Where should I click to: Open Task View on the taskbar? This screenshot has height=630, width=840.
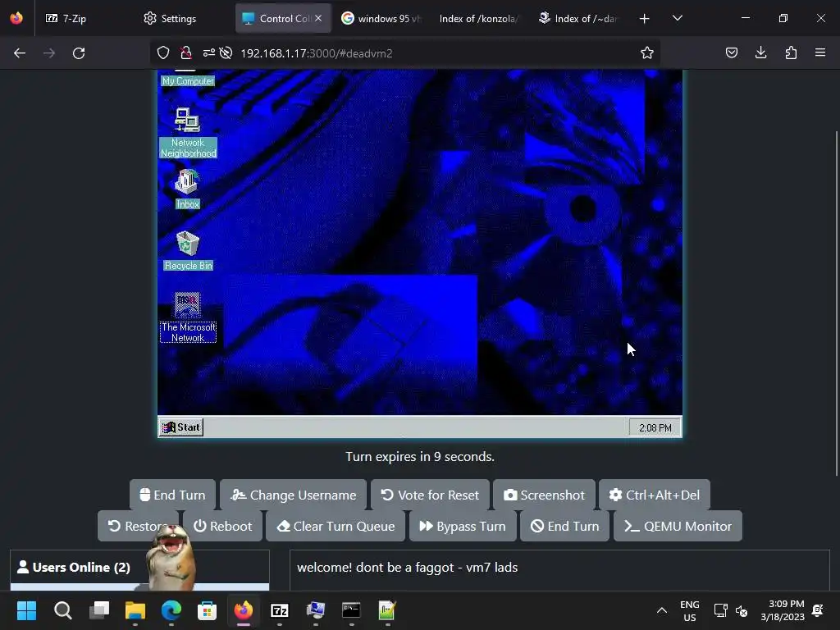(x=99, y=610)
